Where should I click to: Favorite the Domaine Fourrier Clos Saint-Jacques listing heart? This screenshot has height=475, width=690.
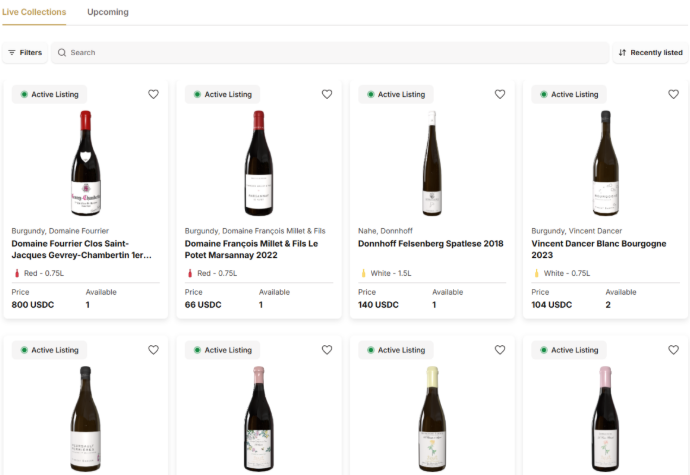(153, 94)
